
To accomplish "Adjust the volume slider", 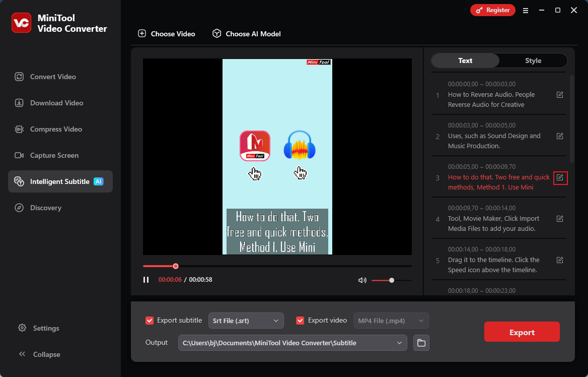I will (392, 280).
